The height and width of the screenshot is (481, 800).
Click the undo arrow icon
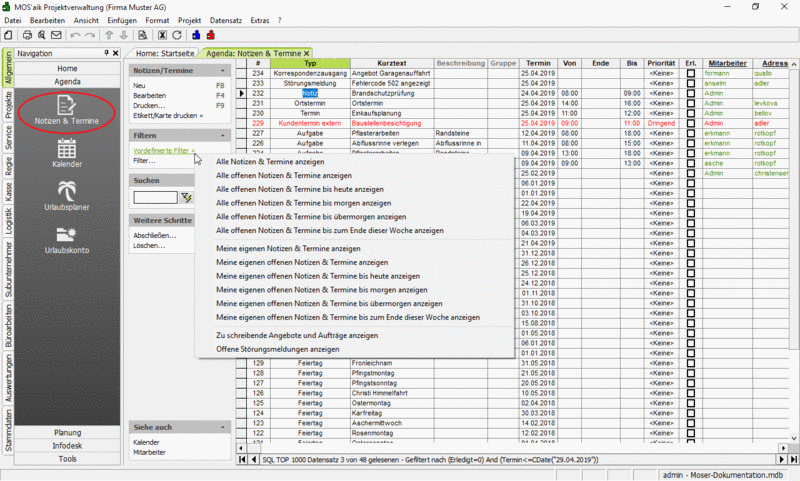tap(76, 35)
